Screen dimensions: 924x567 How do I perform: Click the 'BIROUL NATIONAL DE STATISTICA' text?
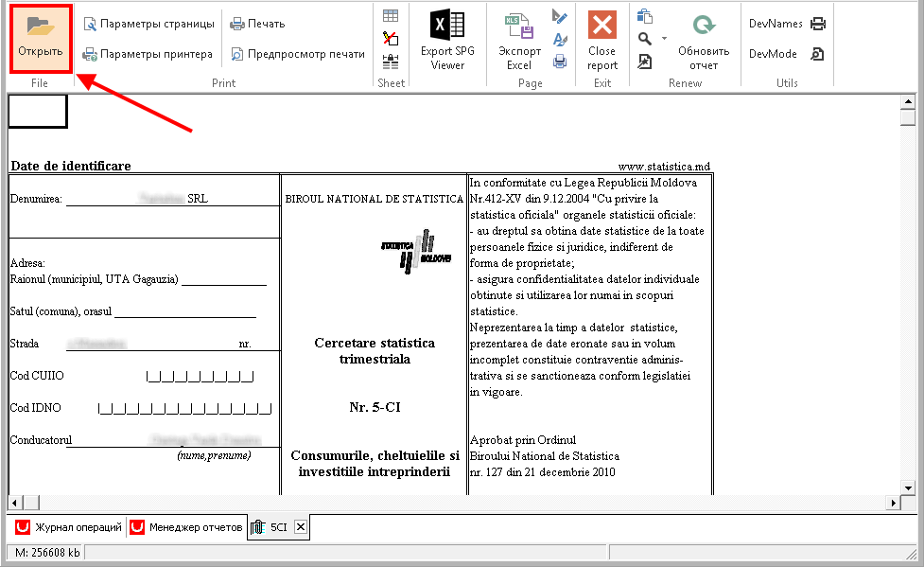coord(375,199)
